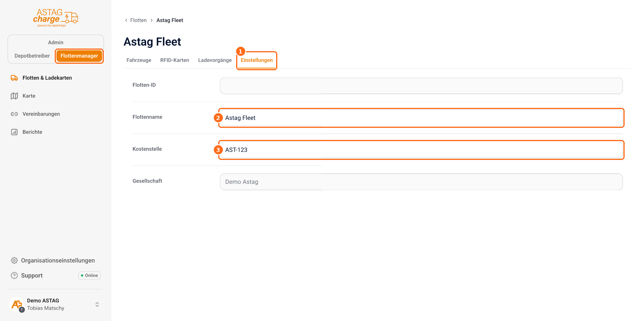The image size is (644, 321).
Task: Click the ASTAG charge truck logo
Action: (x=56, y=18)
